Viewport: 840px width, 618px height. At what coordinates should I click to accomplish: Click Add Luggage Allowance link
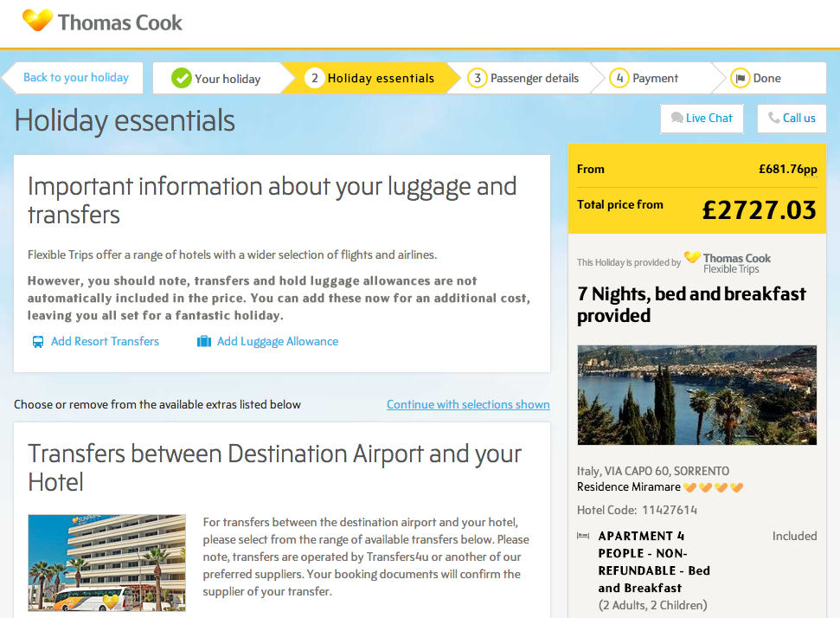click(278, 341)
